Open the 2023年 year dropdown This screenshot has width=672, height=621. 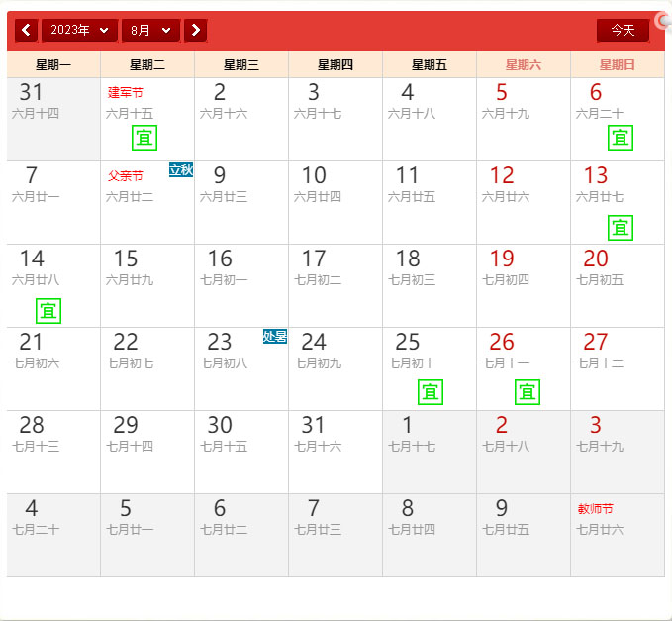[79, 30]
